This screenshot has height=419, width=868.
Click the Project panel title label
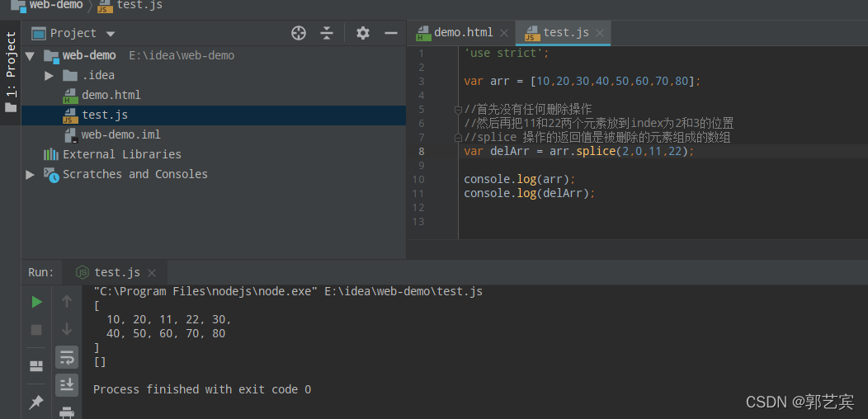(73, 33)
